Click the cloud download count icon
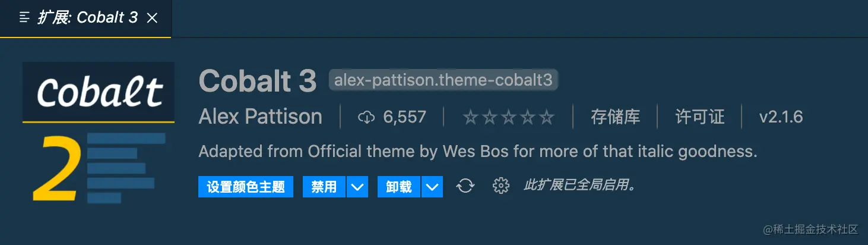 point(366,117)
